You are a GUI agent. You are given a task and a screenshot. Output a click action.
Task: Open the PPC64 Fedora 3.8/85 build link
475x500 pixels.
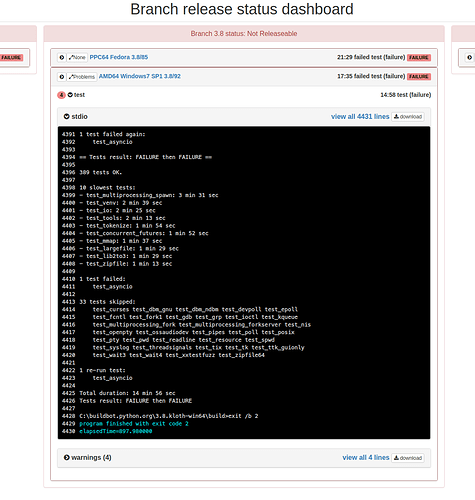point(119,57)
